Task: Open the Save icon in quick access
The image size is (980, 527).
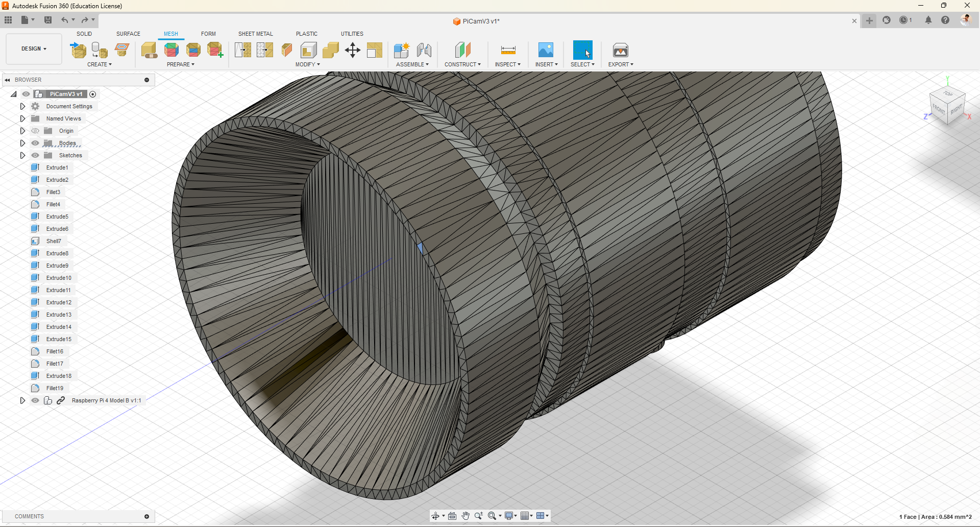Action: (48, 20)
